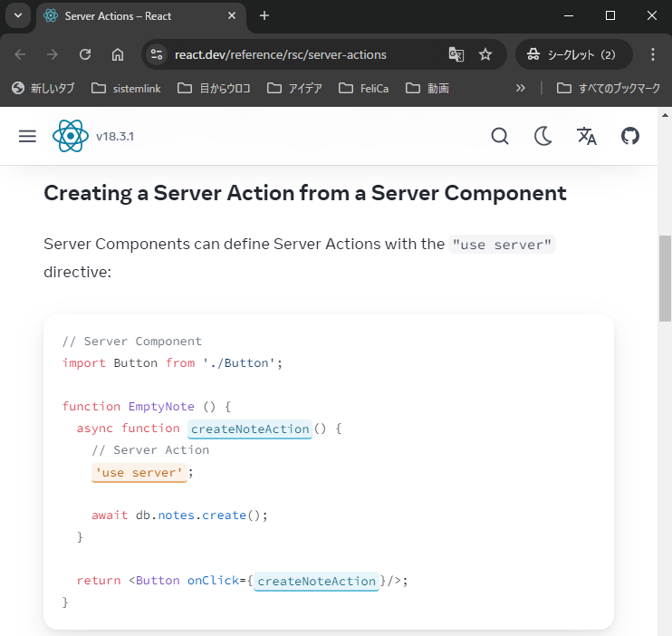Image resolution: width=672 pixels, height=636 pixels.
Task: Open the アイデア bookmark folder
Action: click(294, 89)
